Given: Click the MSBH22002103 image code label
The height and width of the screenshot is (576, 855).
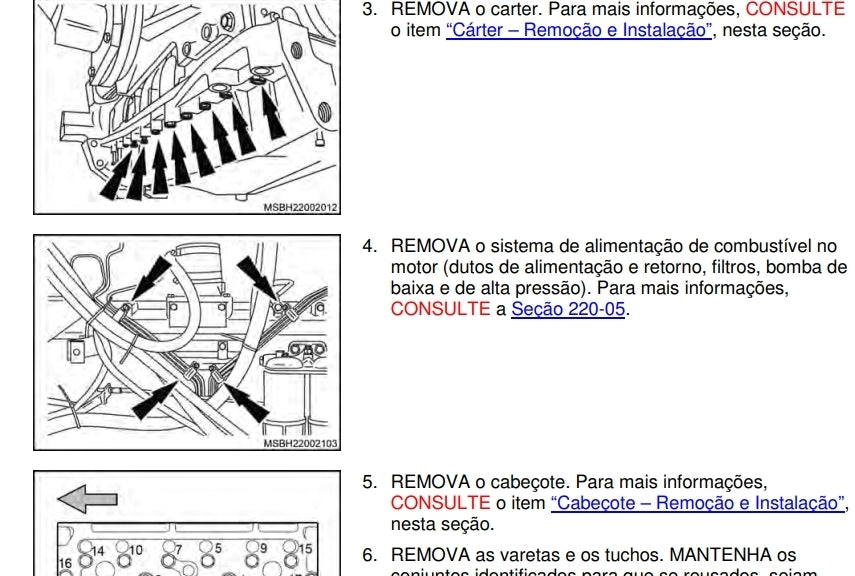Looking at the screenshot, I should pos(300,443).
